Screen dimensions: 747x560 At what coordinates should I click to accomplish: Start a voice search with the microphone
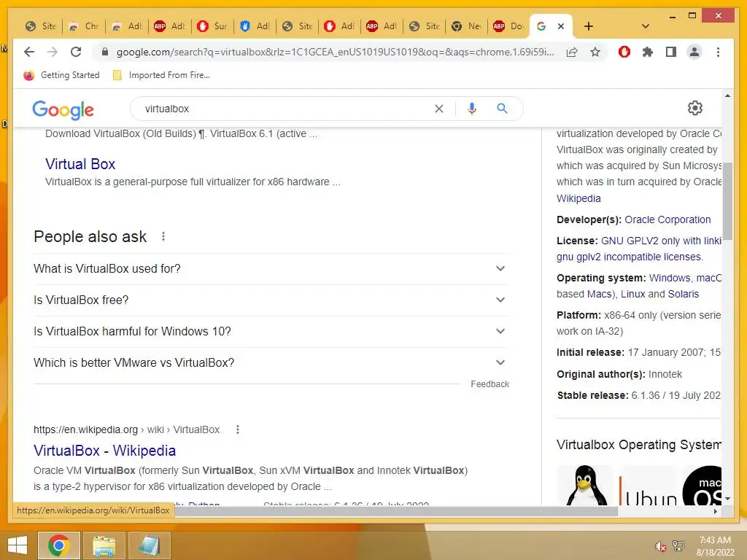[x=472, y=109]
